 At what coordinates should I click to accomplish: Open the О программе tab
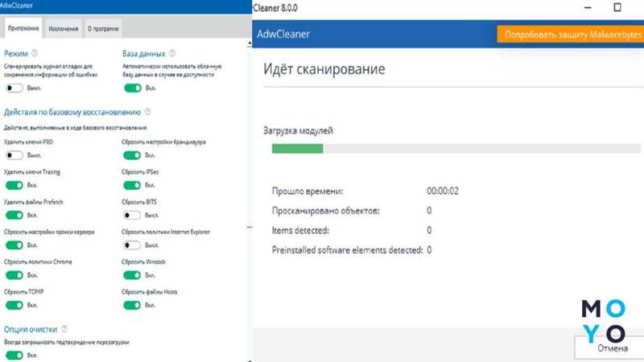103,29
